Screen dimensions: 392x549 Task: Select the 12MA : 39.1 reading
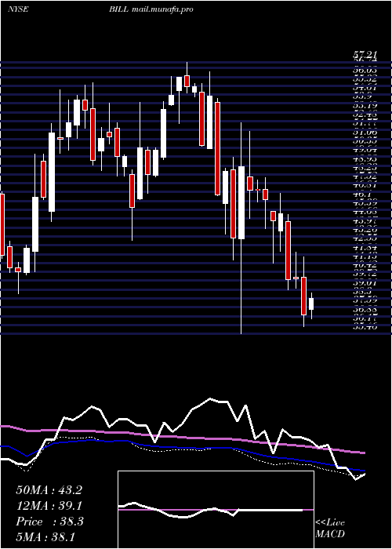click(49, 506)
